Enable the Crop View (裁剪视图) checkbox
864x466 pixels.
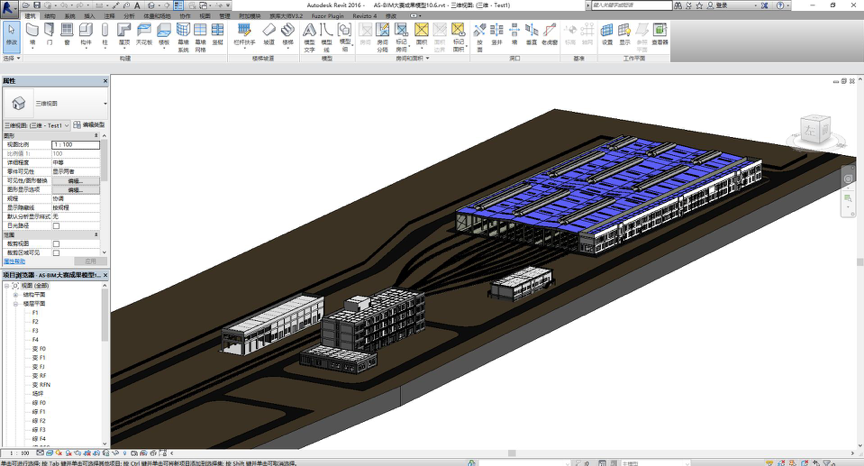(56, 244)
